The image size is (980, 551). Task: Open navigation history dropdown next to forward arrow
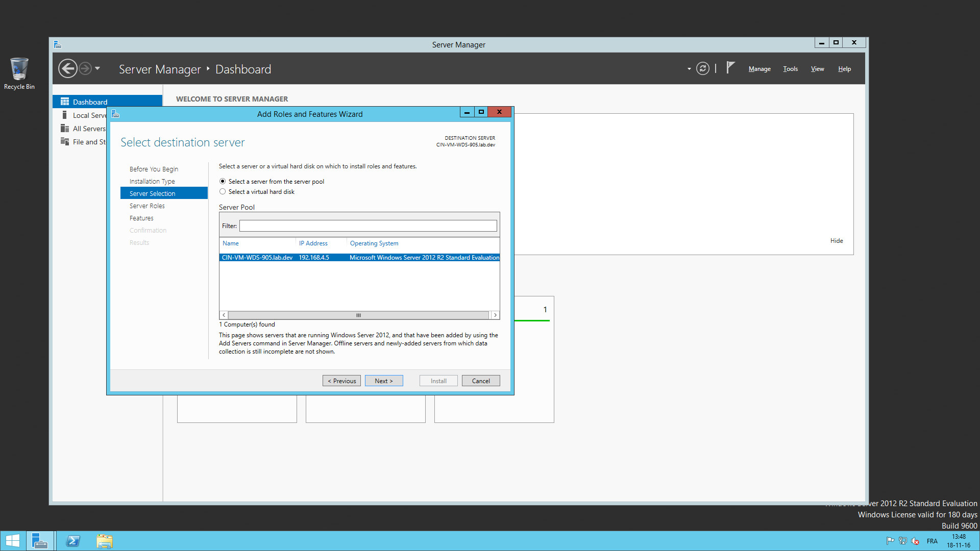pyautogui.click(x=97, y=68)
